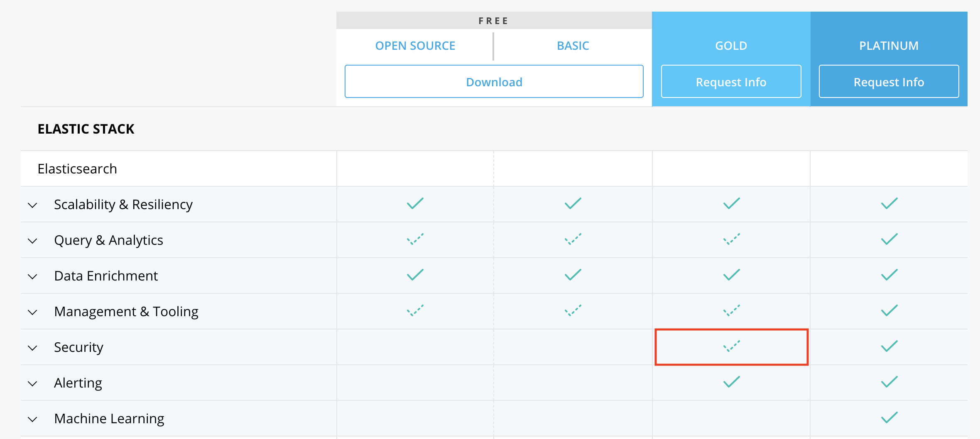
Task: Click Management & Tooling label
Action: [x=126, y=312]
